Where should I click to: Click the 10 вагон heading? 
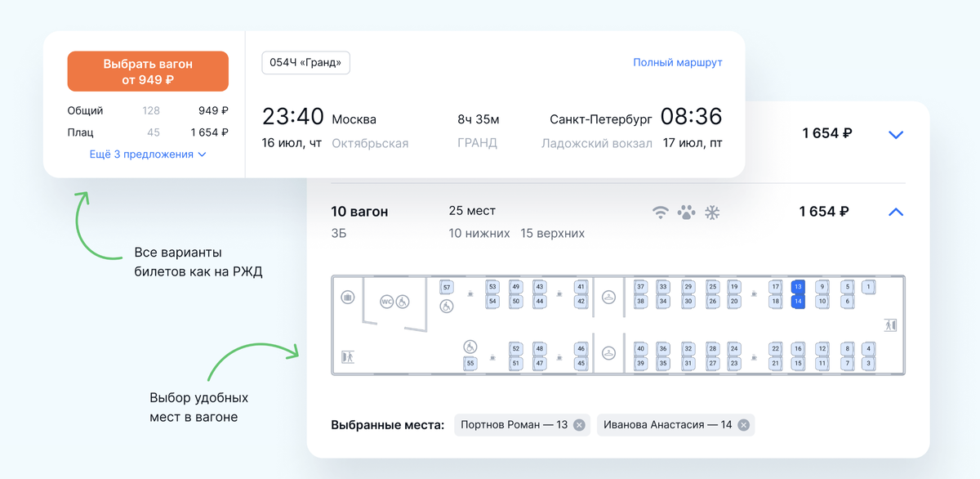[359, 212]
